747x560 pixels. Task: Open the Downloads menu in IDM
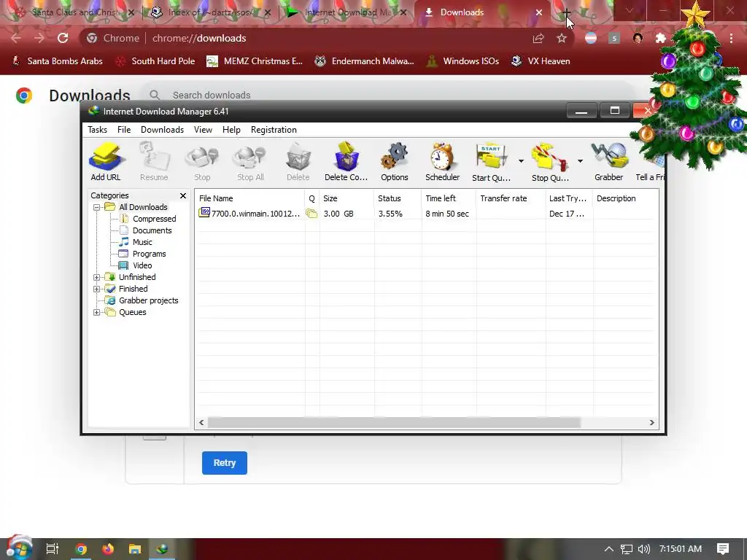(x=162, y=130)
